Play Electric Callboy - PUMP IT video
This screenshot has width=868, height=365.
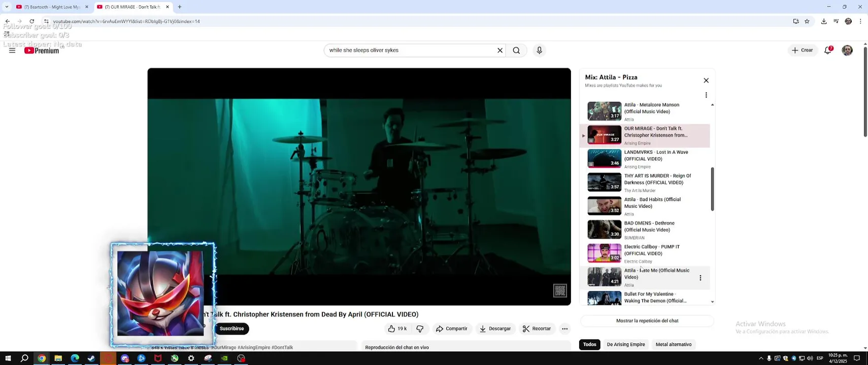point(645,253)
